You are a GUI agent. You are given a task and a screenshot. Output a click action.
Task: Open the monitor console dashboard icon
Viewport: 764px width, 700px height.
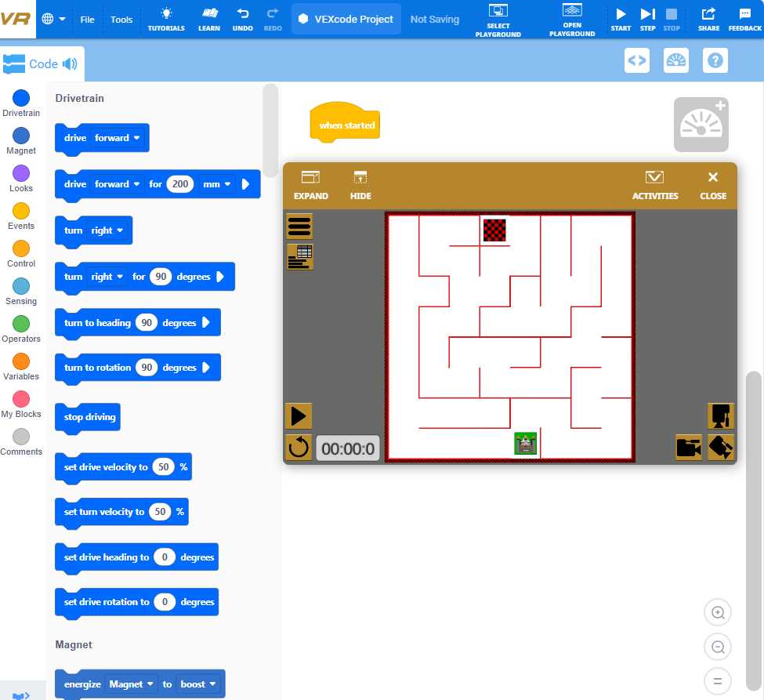[x=675, y=60]
